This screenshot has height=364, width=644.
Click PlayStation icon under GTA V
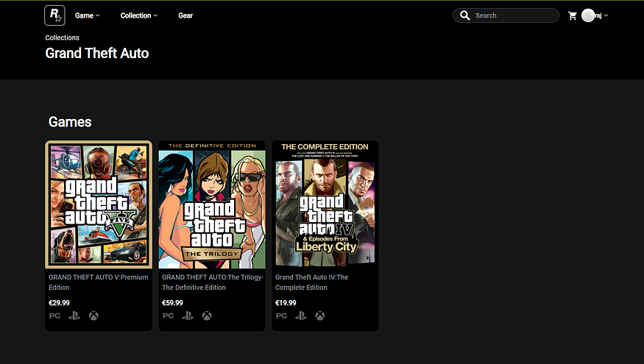74,315
